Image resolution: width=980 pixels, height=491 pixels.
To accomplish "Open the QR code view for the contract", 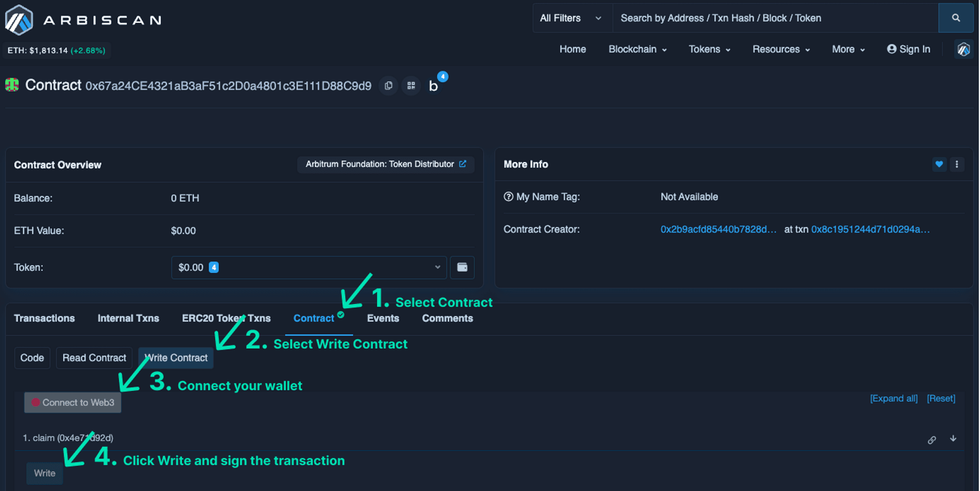I will (411, 86).
